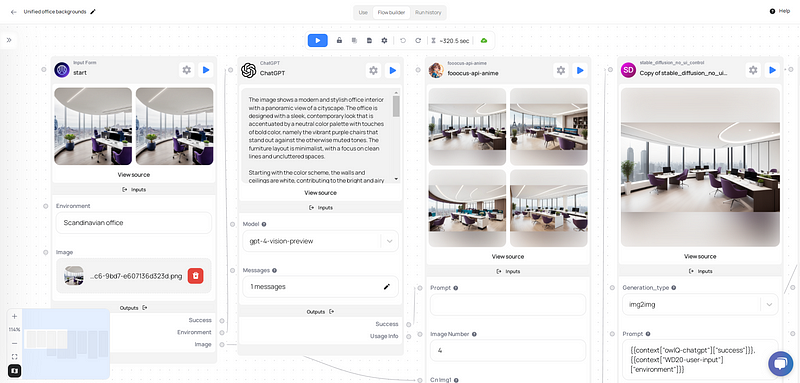Image resolution: width=800 pixels, height=383 pixels.
Task: Show info for the Model label
Action: [264, 224]
